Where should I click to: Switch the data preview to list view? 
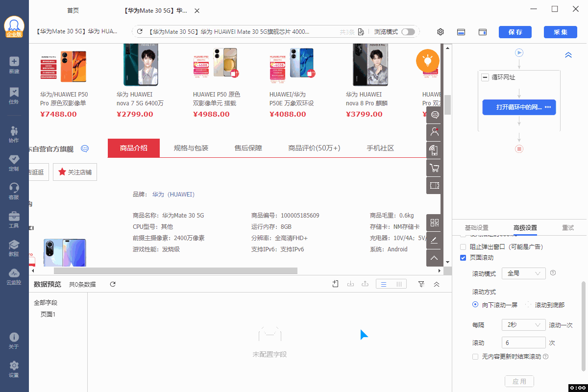384,284
